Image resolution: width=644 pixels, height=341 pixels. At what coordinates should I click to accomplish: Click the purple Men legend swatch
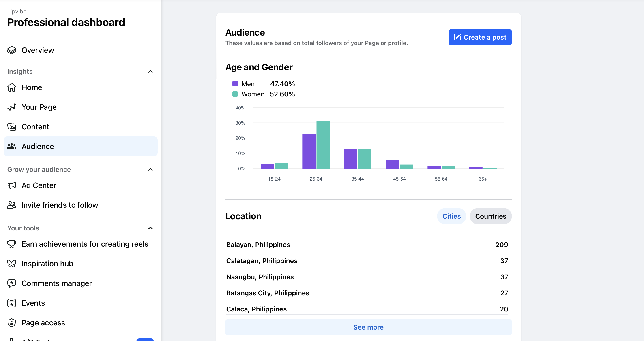(x=235, y=84)
